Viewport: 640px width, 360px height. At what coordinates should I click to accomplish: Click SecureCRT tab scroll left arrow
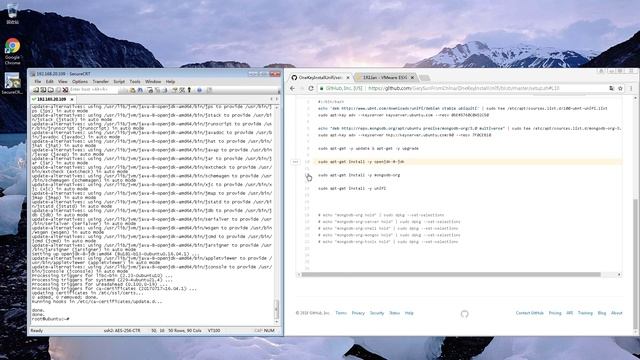click(271, 99)
